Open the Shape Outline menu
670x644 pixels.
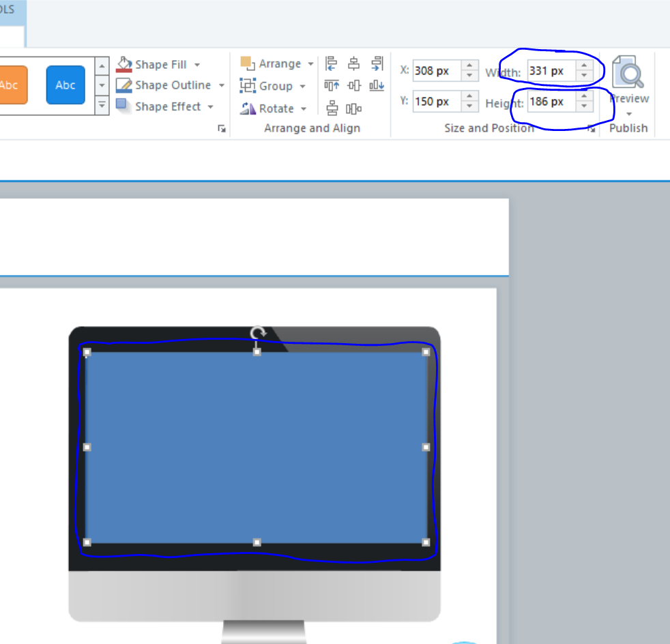coord(170,85)
